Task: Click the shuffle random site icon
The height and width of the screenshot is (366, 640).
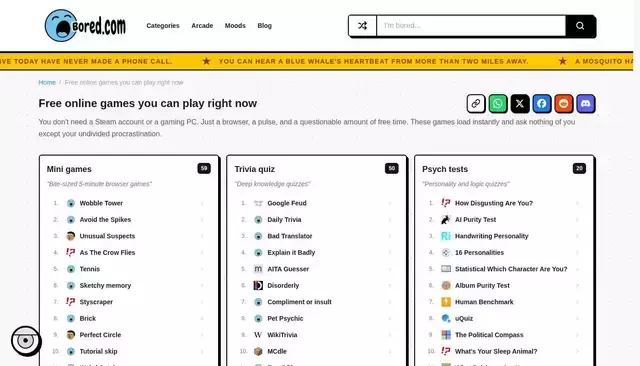Action: pyautogui.click(x=362, y=26)
